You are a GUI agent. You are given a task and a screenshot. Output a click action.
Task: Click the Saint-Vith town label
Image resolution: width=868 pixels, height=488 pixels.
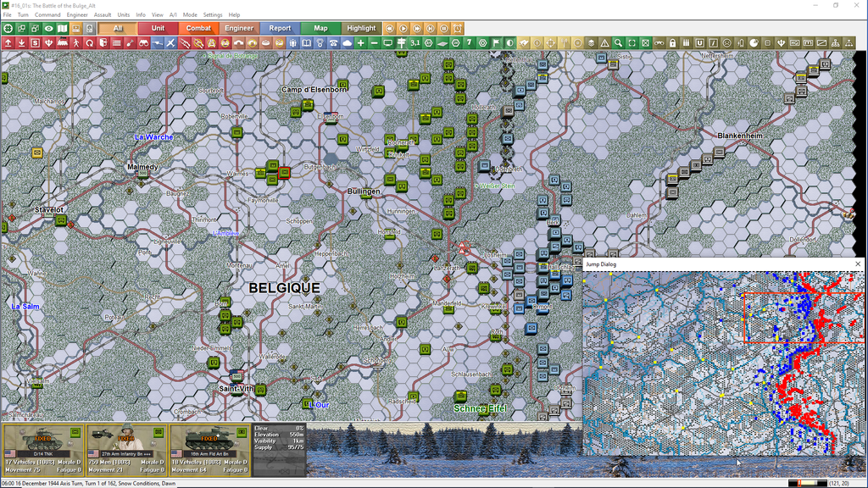[x=236, y=388]
